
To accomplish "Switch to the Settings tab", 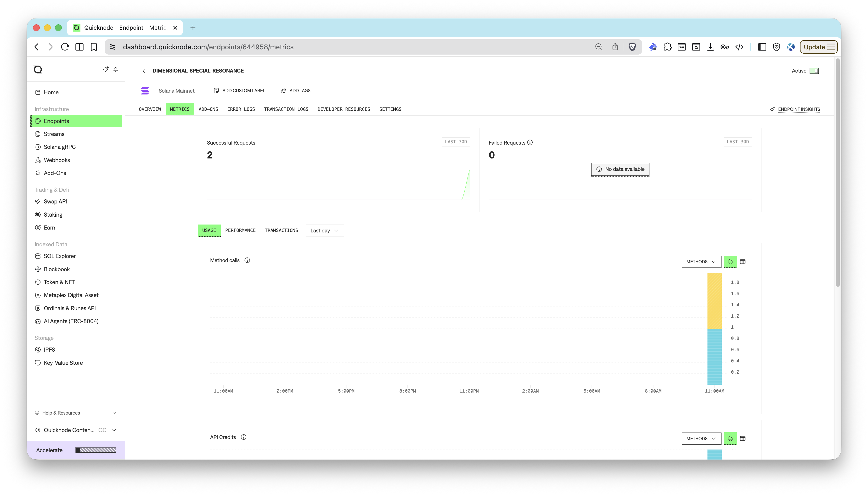I will pyautogui.click(x=390, y=109).
